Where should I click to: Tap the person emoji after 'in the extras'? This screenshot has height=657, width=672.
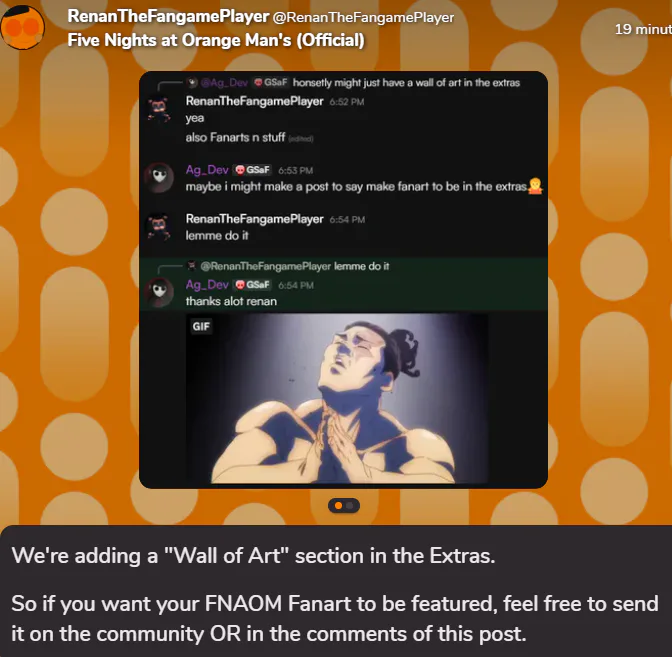click(535, 186)
